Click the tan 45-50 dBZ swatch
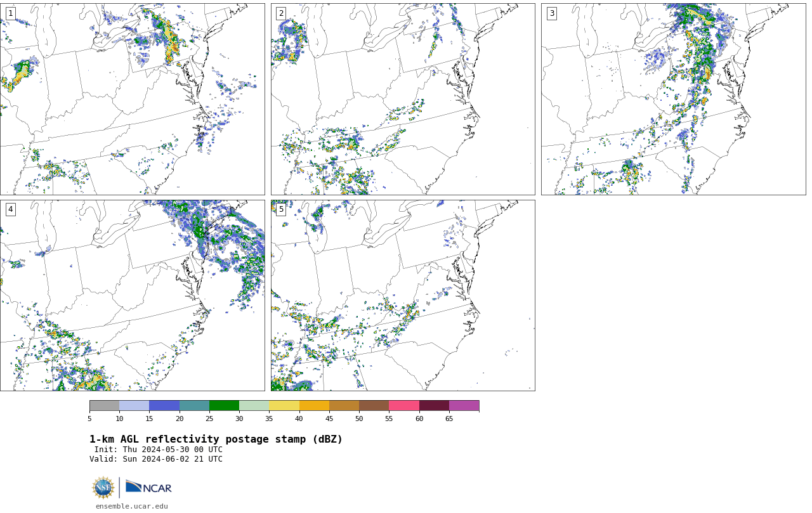The image size is (812, 513). 344,406
